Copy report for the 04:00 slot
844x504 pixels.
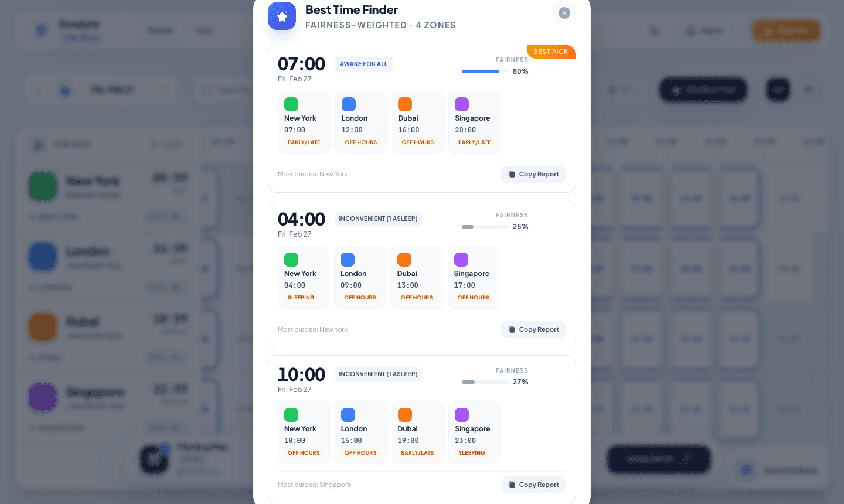533,329
